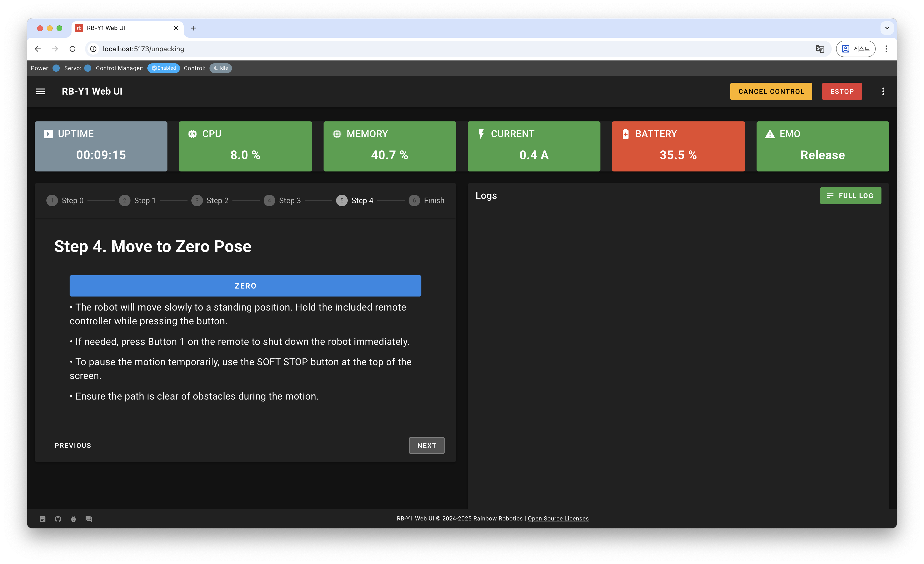This screenshot has width=924, height=564.
Task: Open the Chrome three-dot options menu
Action: pos(886,49)
